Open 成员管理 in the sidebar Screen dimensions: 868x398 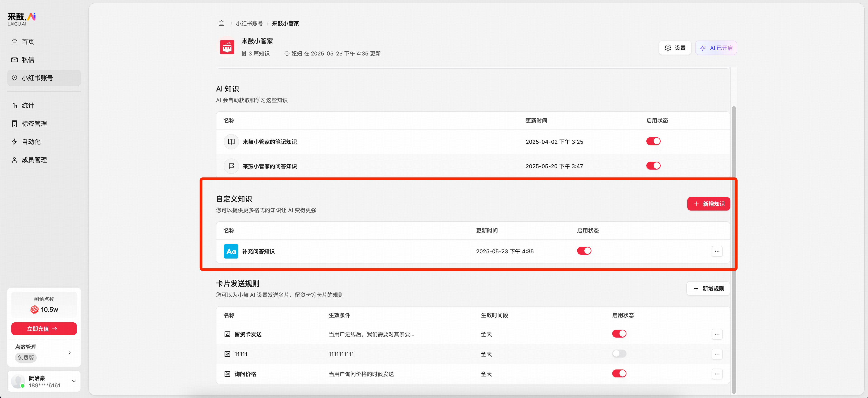pos(34,160)
